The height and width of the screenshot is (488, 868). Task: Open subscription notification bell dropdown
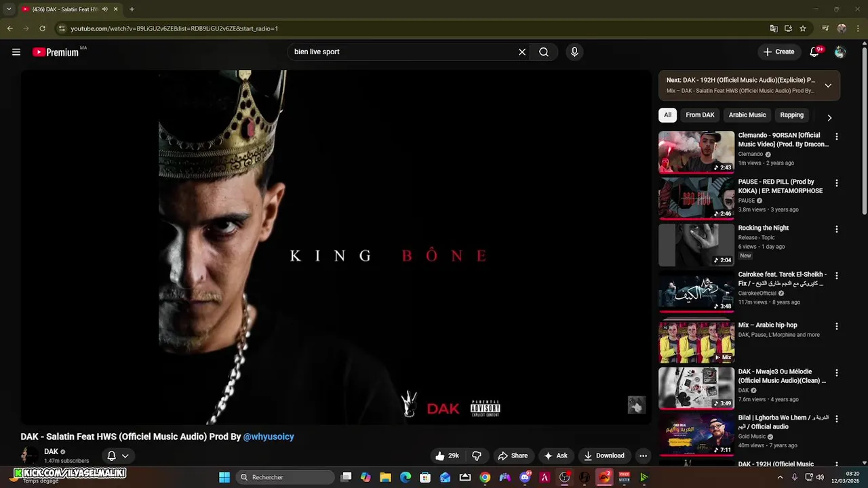click(x=117, y=456)
